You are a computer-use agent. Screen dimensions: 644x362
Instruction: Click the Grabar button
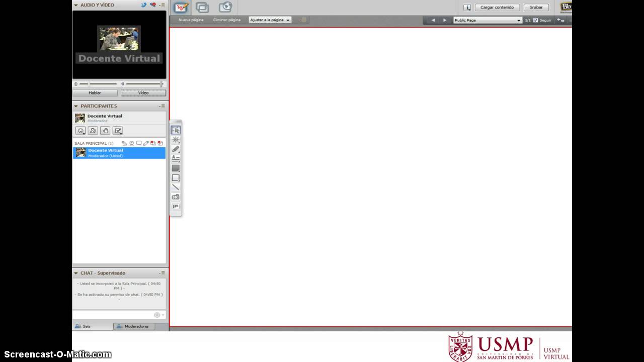[536, 8]
